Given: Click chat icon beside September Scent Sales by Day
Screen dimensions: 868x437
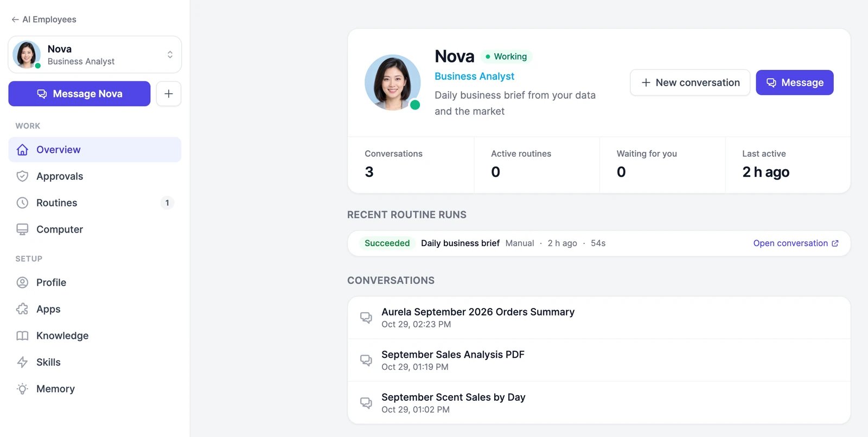Looking at the screenshot, I should coord(366,403).
